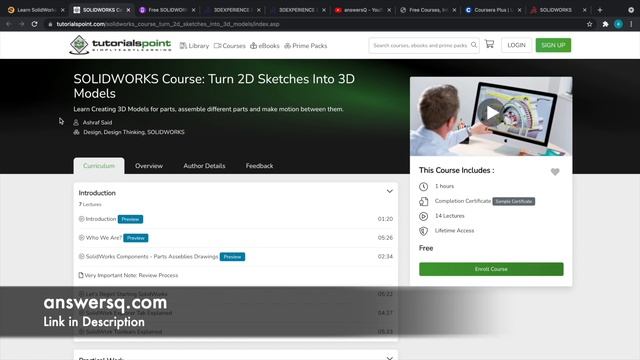
Task: Click the shield icon beside Lifetime Access
Action: 423,231
